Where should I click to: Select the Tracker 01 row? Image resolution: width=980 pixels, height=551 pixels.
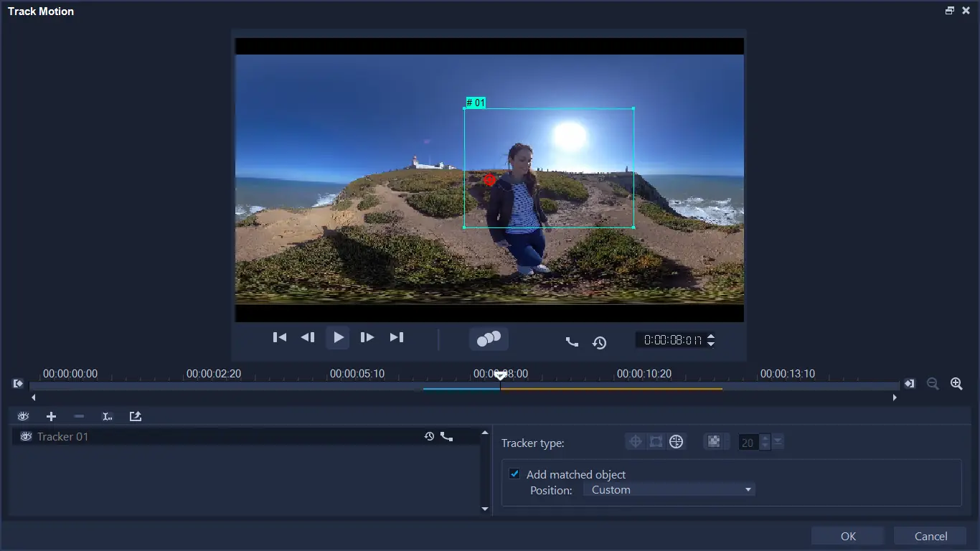(246, 436)
